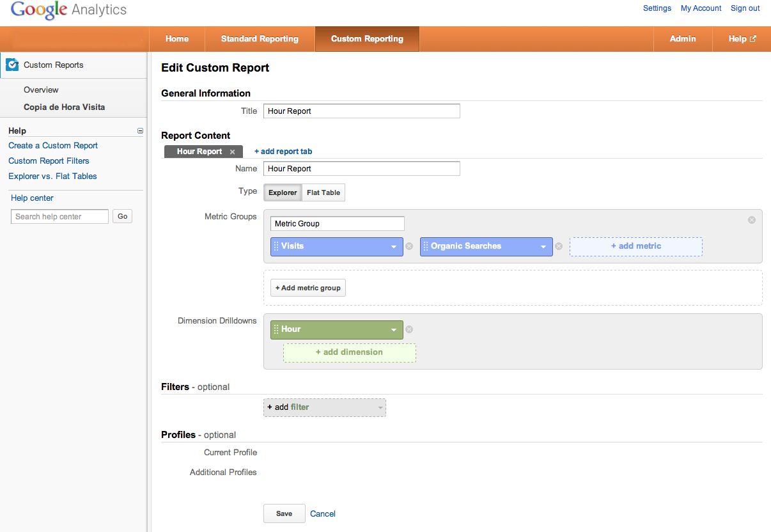Save the custom report
Screen dimensions: 771x532
284,513
